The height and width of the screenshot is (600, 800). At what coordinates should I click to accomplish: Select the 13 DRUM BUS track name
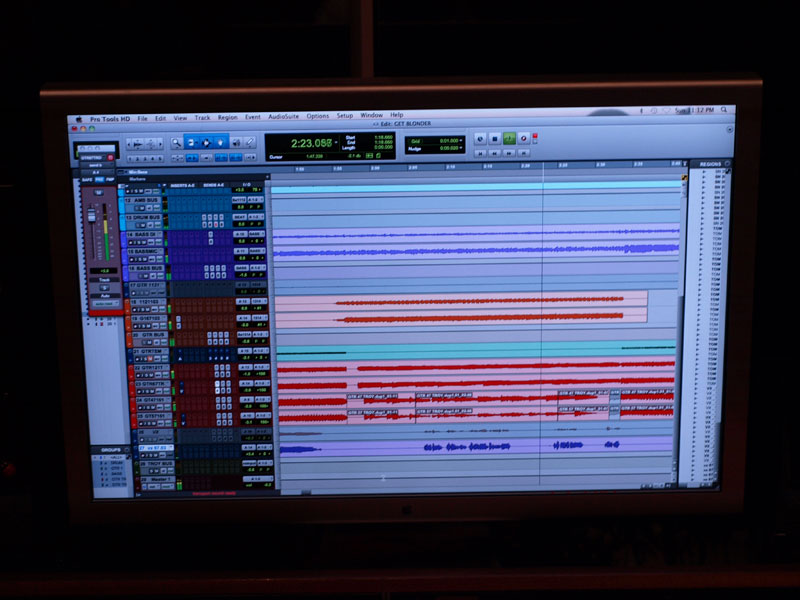point(143,217)
